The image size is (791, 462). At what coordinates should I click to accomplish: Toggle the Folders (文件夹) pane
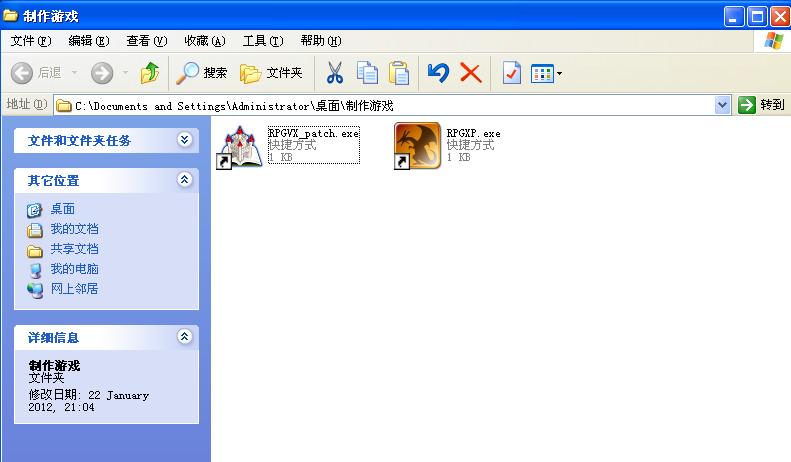point(271,73)
